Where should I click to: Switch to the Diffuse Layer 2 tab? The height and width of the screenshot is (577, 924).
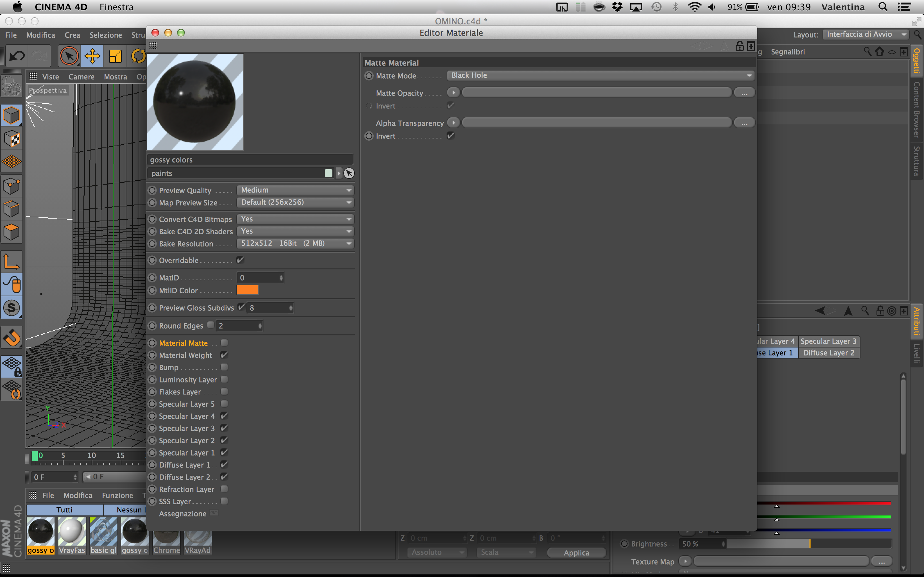coord(828,353)
